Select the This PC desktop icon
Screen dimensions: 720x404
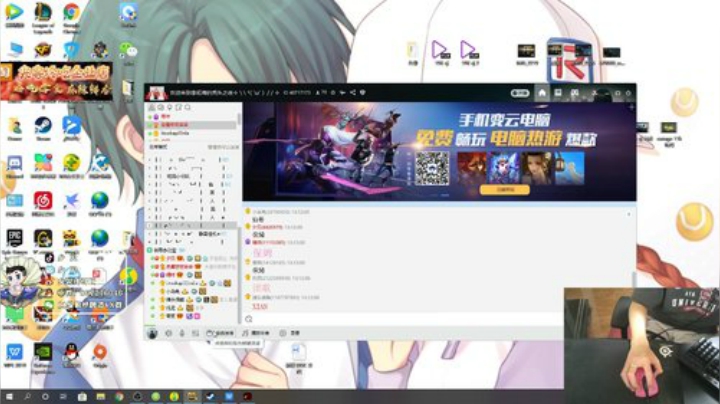coord(14,49)
